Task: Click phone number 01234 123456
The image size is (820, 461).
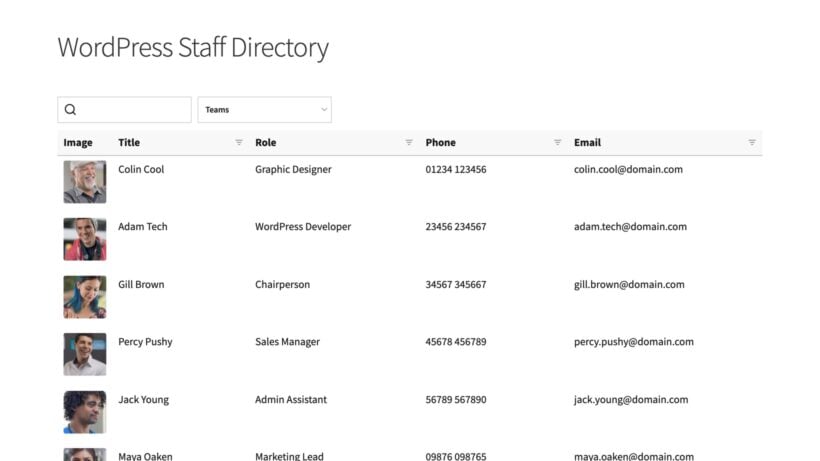Action: pyautogui.click(x=456, y=169)
